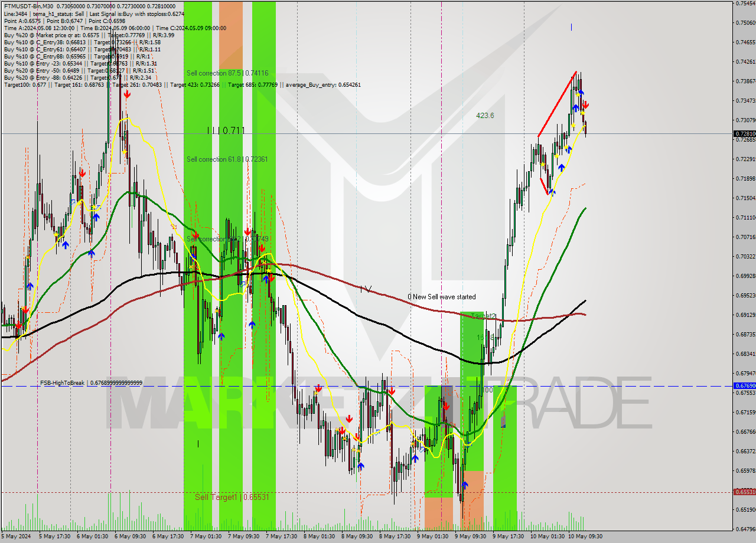
Task: Click the 0.69129 price axis value
Action: pyautogui.click(x=745, y=315)
